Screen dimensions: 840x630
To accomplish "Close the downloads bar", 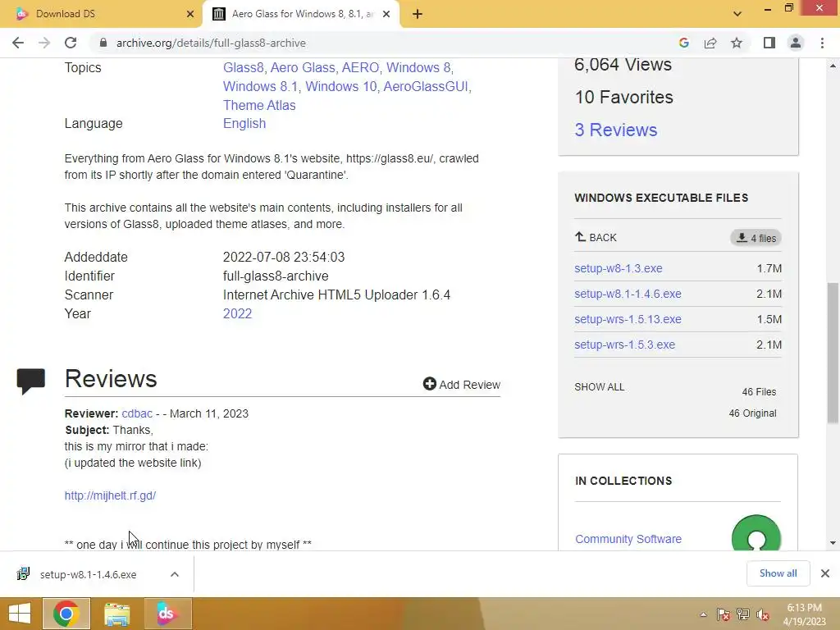I will pyautogui.click(x=825, y=573).
